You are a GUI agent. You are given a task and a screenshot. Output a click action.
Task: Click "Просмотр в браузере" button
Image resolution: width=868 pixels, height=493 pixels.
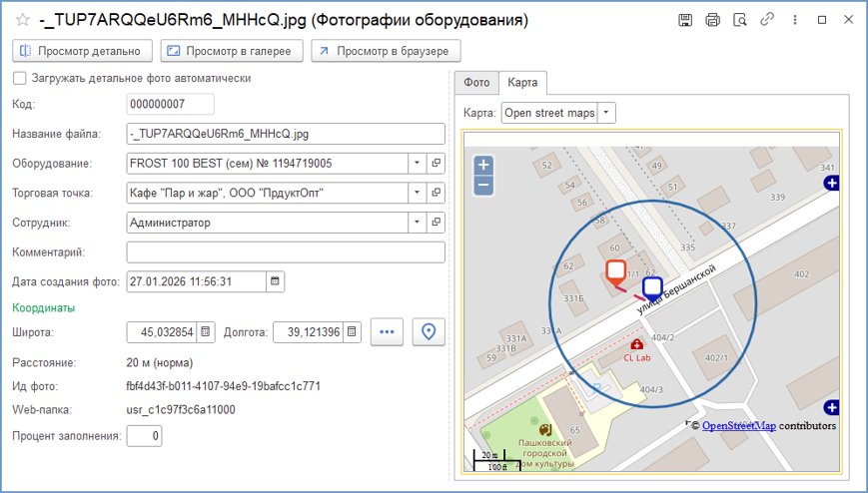pyautogui.click(x=386, y=51)
